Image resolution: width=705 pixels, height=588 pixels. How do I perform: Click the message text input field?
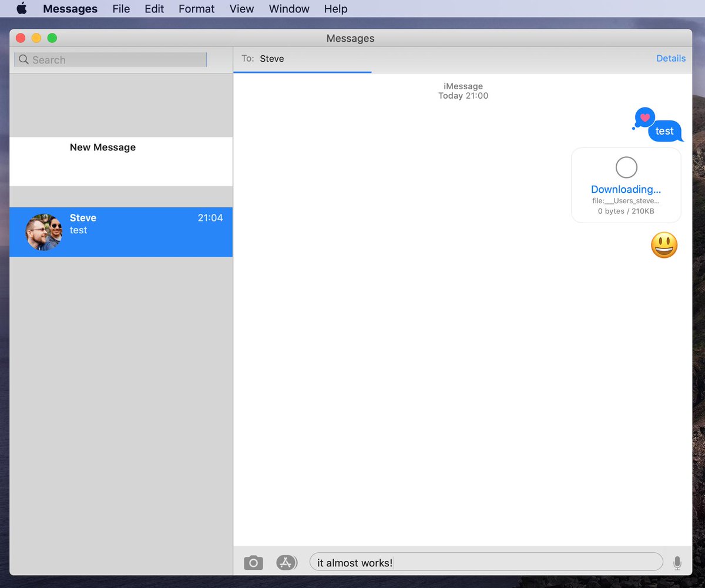pyautogui.click(x=486, y=563)
